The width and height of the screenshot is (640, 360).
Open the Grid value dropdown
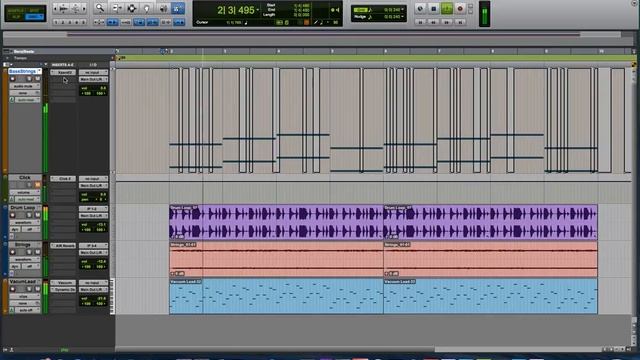(402, 9)
